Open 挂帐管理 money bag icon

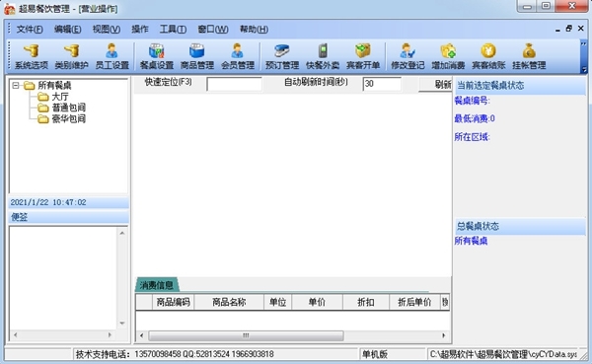529,56
